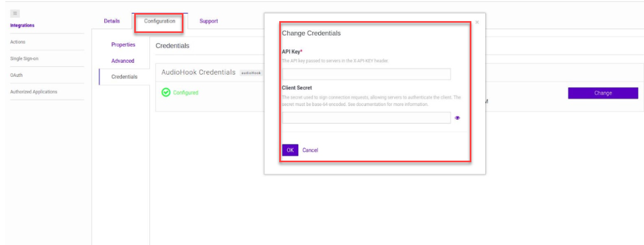Select the Credentials sub-tab
The height and width of the screenshot is (245, 644).
point(124,77)
